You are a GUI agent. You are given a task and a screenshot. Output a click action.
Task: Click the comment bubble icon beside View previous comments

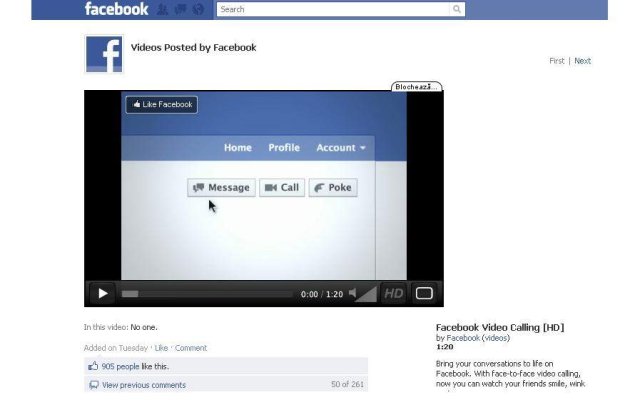[94, 384]
